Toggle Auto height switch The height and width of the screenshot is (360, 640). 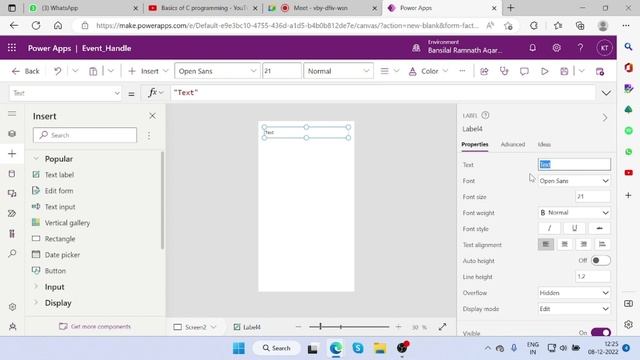pyautogui.click(x=601, y=260)
